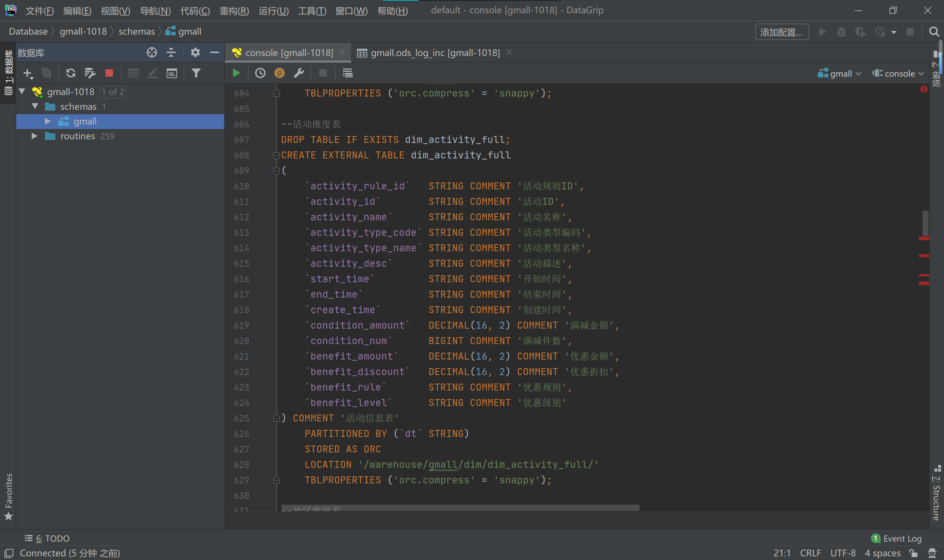Open the 工具(T) menu
The image size is (944, 560).
coord(312,11)
